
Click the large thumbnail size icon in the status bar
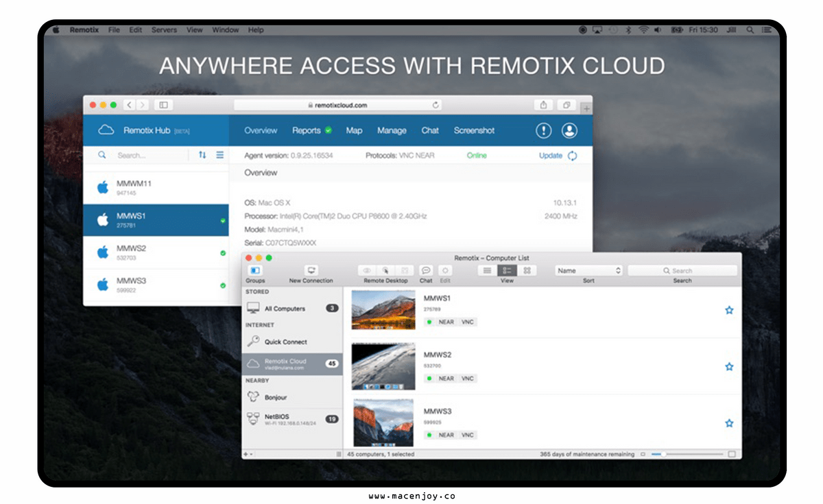click(732, 454)
